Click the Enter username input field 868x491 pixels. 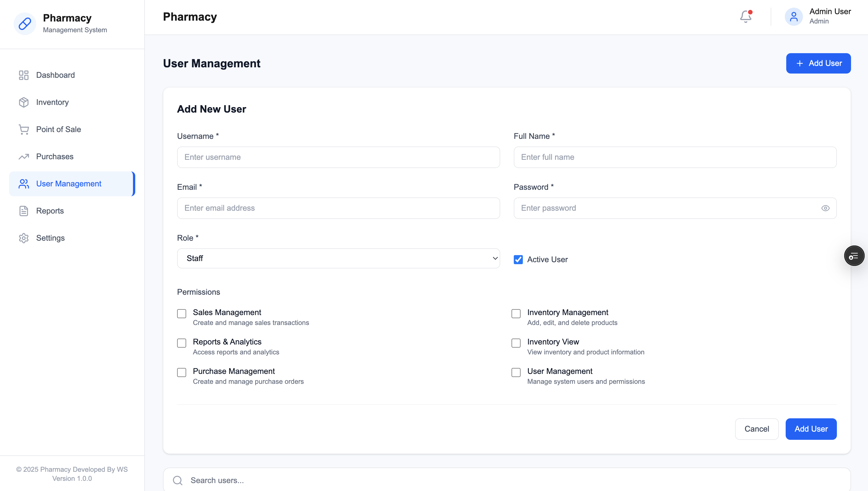tap(338, 157)
